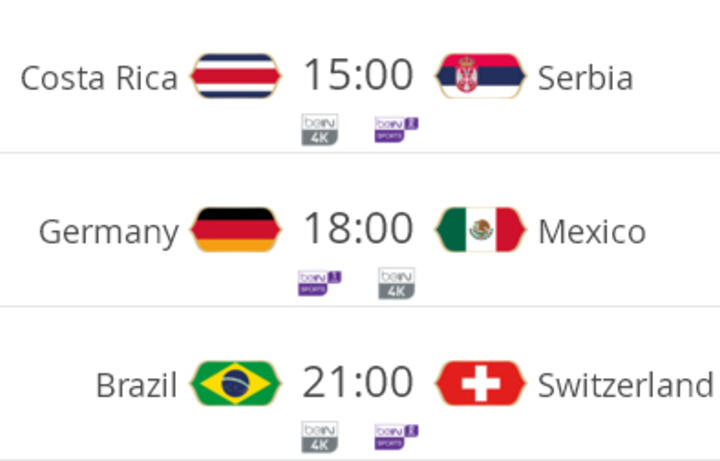Image resolution: width=720 pixels, height=461 pixels.
Task: Choose beIN 4K channel under 18:00 match
Action: (396, 283)
